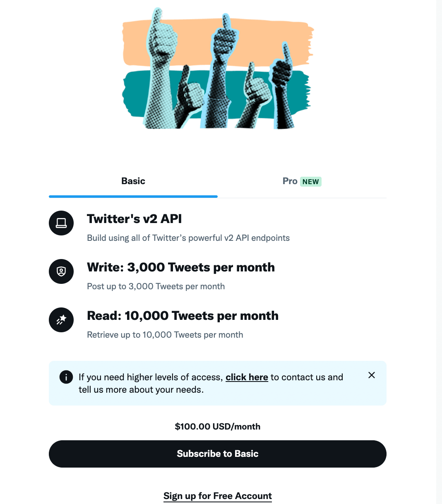Viewport: 442px width, 504px height.
Task: Follow the "click here" contact link
Action: click(247, 377)
